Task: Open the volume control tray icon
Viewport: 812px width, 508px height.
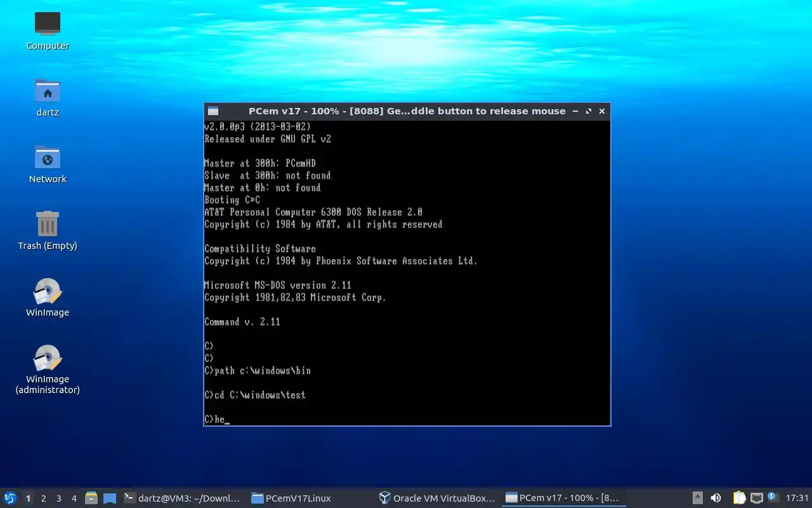Action: [x=716, y=498]
